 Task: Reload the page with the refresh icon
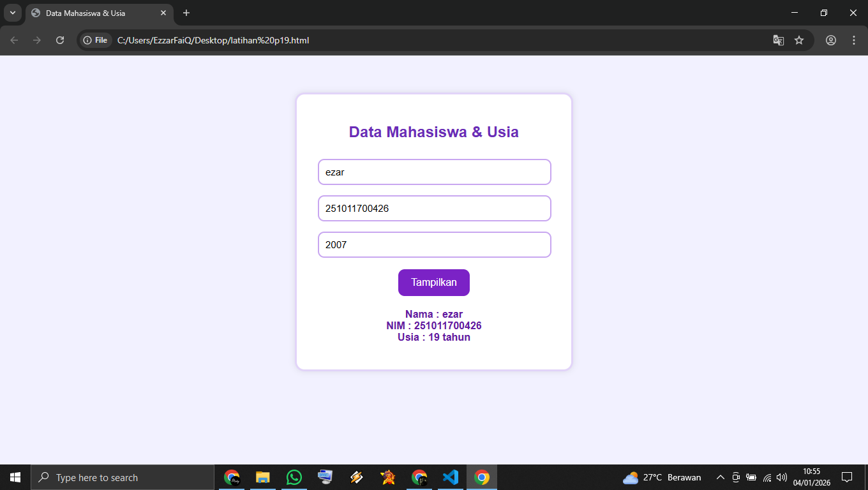click(60, 40)
